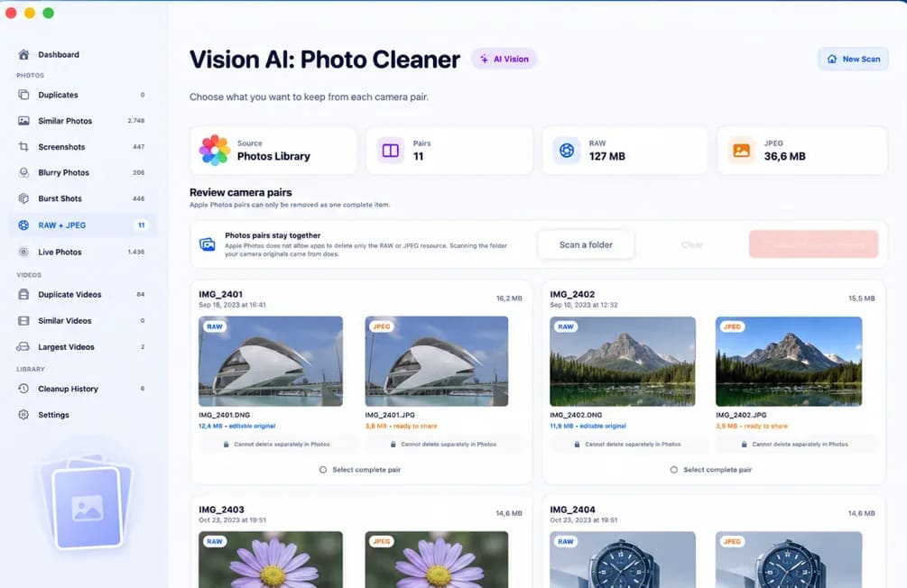Screen dimensions: 907x588
Task: Open Live Photos category
Action: click(81, 252)
